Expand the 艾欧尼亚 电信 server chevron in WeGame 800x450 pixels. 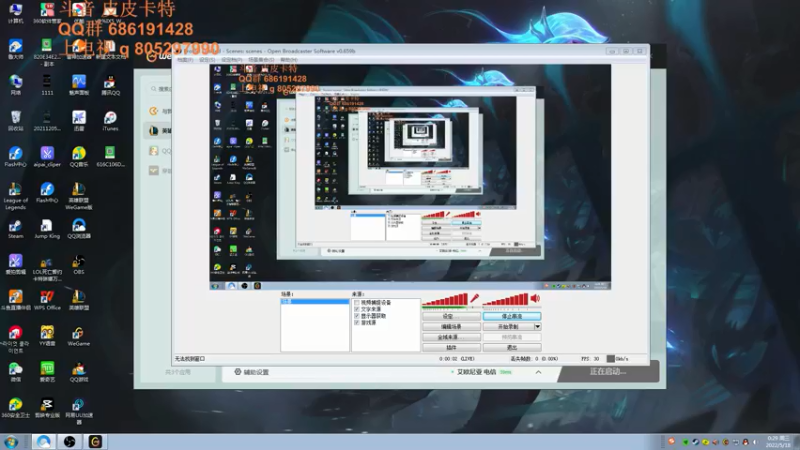tap(538, 372)
